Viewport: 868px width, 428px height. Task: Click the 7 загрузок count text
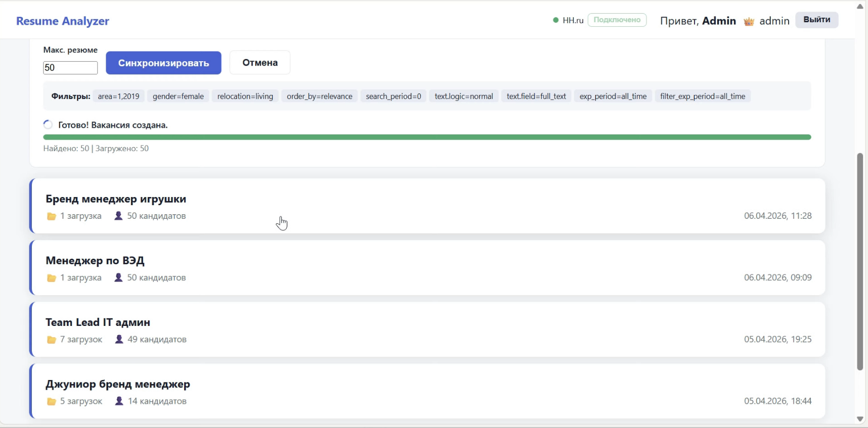coord(81,339)
